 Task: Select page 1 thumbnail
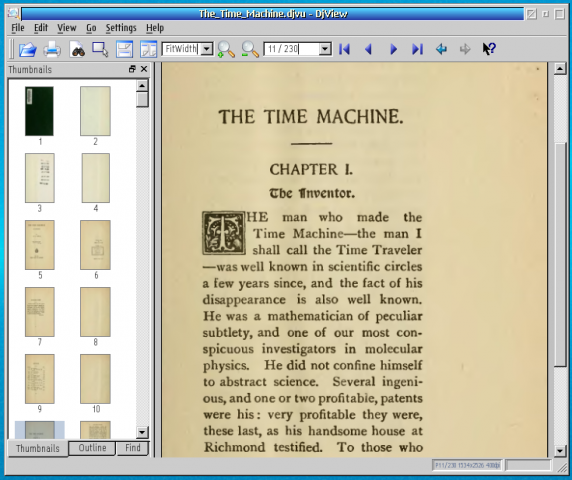[x=39, y=111]
